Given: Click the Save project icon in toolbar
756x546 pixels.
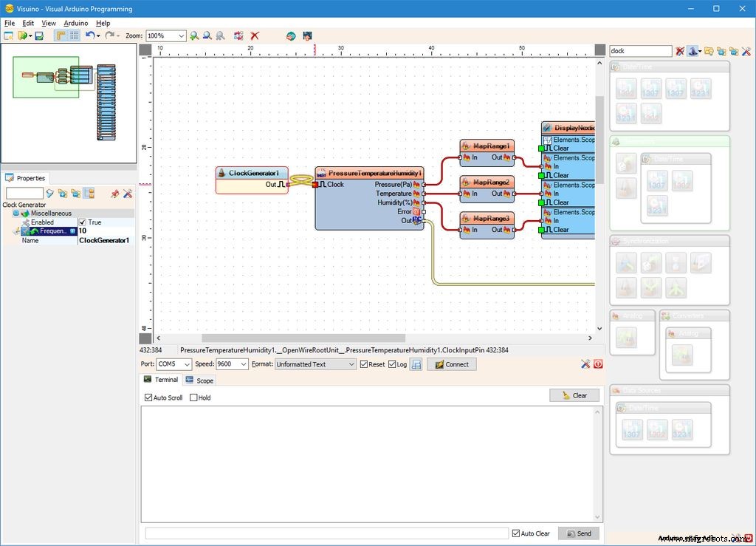Looking at the screenshot, I should (39, 35).
